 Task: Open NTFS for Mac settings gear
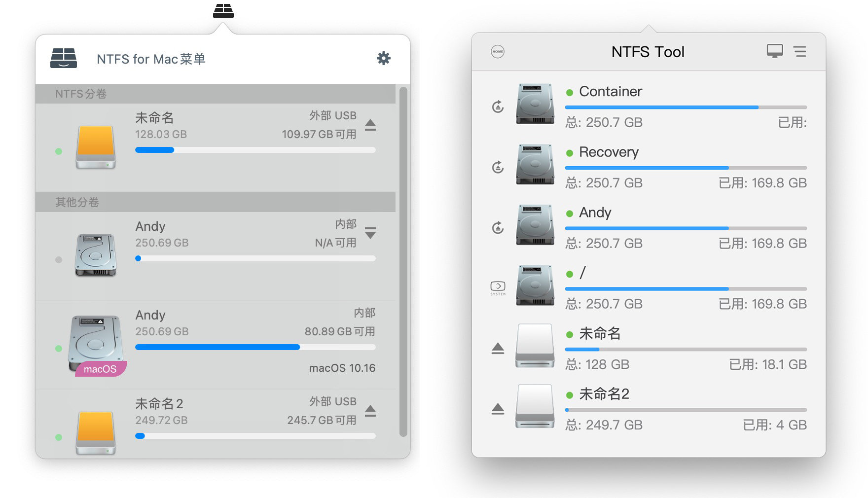tap(383, 58)
